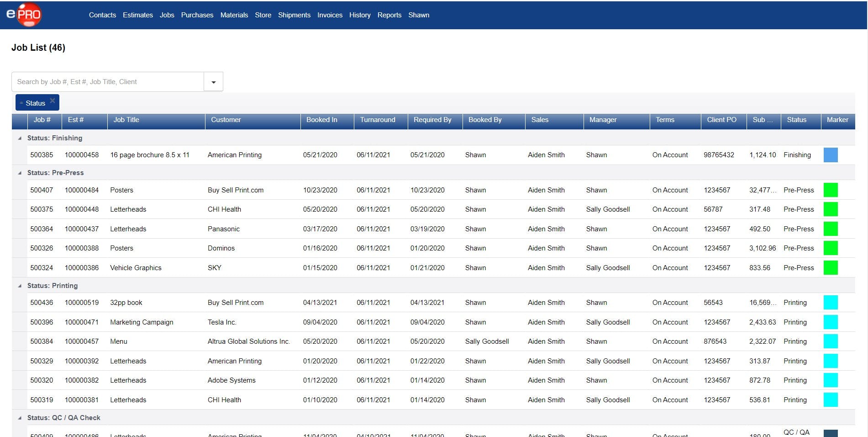868x437 pixels.
Task: Collapse the Status: QC / QA Check group
Action: (20, 418)
